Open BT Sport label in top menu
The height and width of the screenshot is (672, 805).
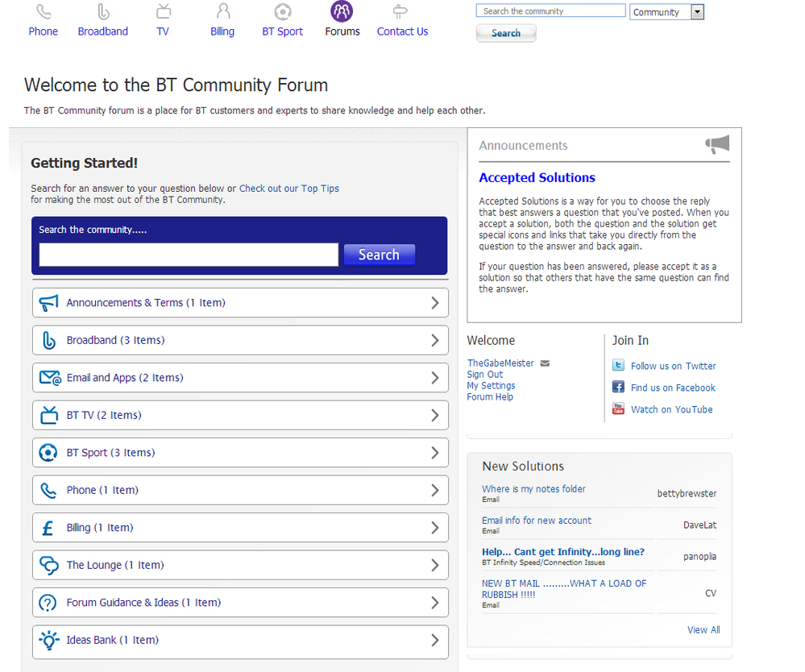click(282, 31)
